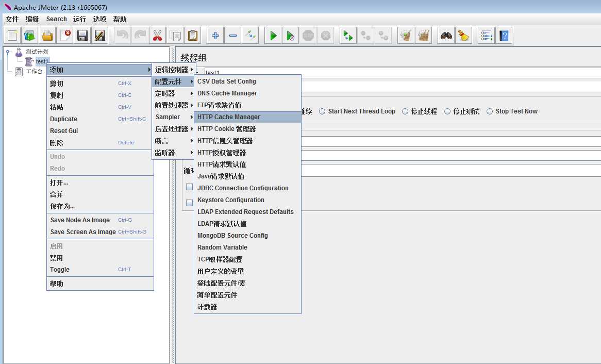Click the Clear broom icon
The height and width of the screenshot is (364, 601).
point(406,36)
